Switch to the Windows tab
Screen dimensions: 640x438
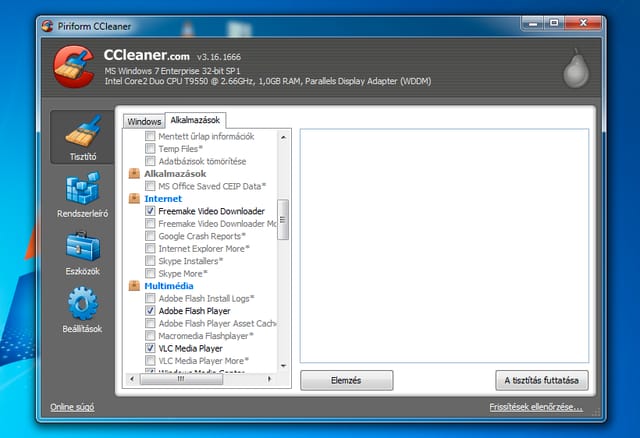[x=144, y=121]
